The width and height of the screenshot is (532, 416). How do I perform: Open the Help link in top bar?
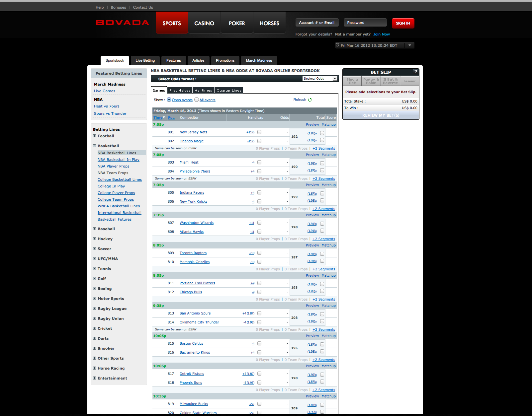tap(100, 7)
